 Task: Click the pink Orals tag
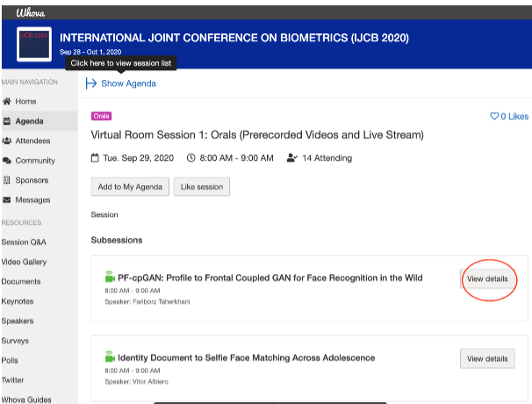pos(101,116)
